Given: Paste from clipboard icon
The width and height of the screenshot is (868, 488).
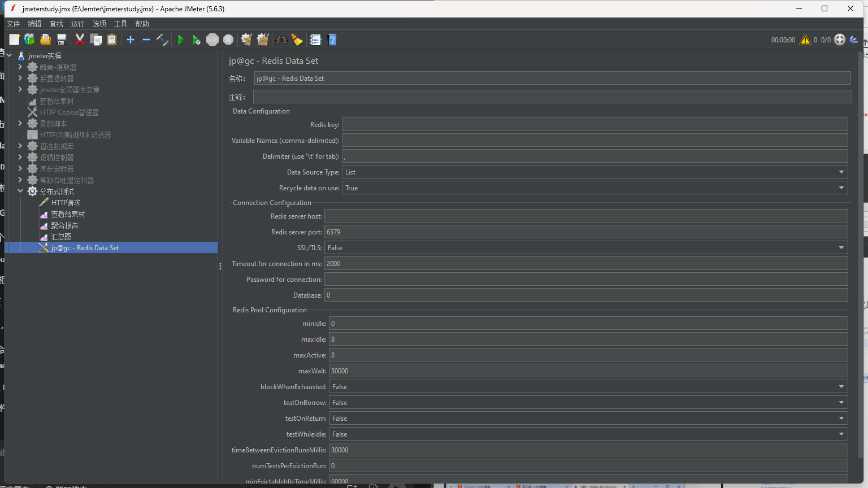Looking at the screenshot, I should (112, 40).
